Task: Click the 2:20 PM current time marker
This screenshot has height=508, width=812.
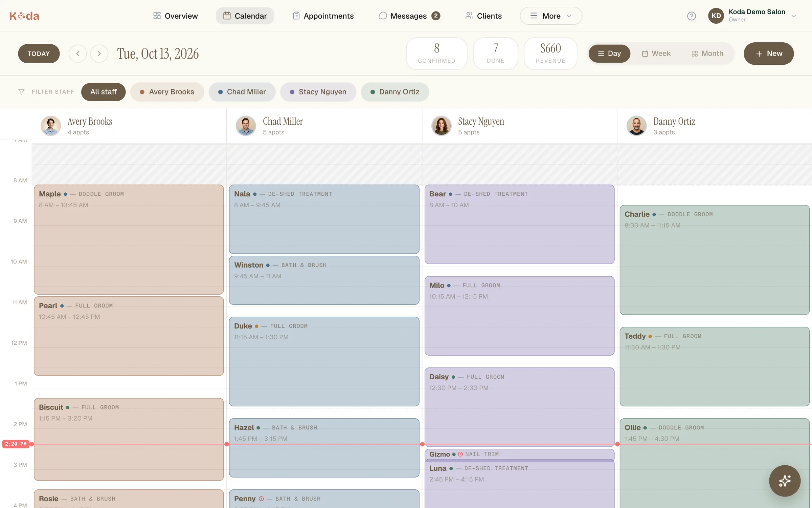Action: point(16,444)
